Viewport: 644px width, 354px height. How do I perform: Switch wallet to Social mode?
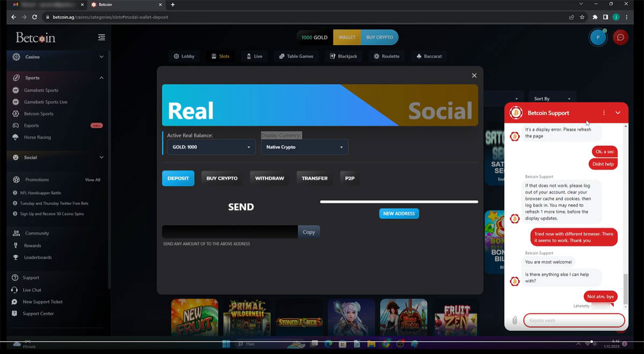tap(440, 110)
